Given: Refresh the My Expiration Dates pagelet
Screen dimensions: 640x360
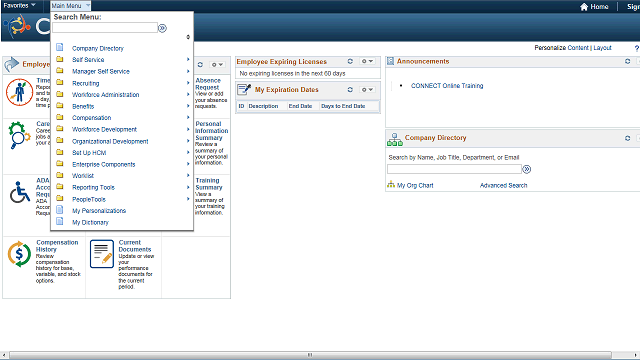Looking at the screenshot, I should coord(350,89).
